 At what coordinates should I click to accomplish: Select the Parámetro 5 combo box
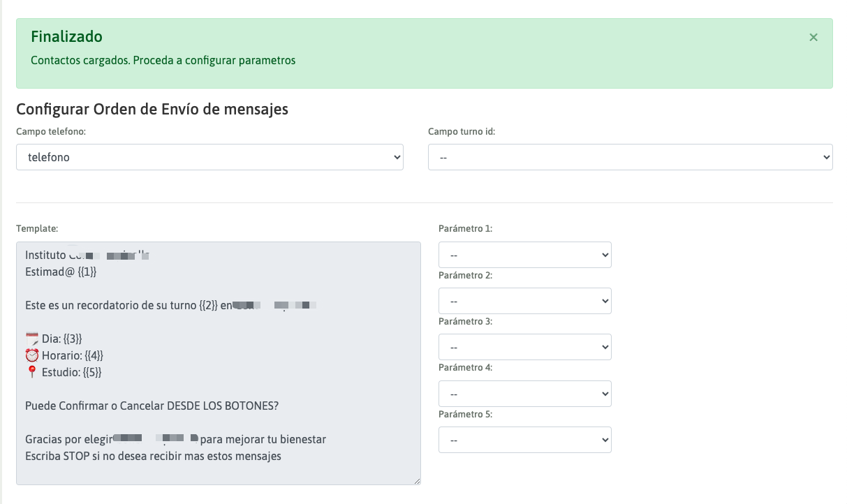(524, 440)
